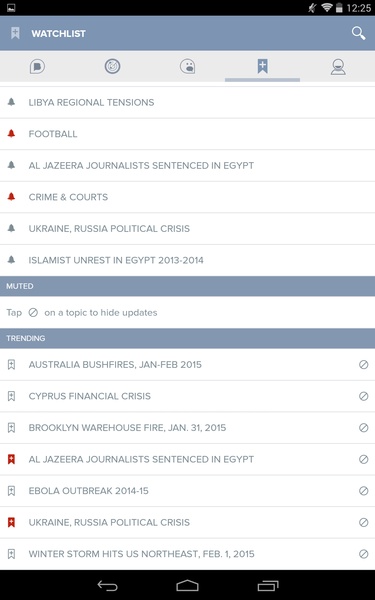Bookmark Cyprus Financial Crisis topic
Viewport: 375px width, 600px height.
(11, 396)
